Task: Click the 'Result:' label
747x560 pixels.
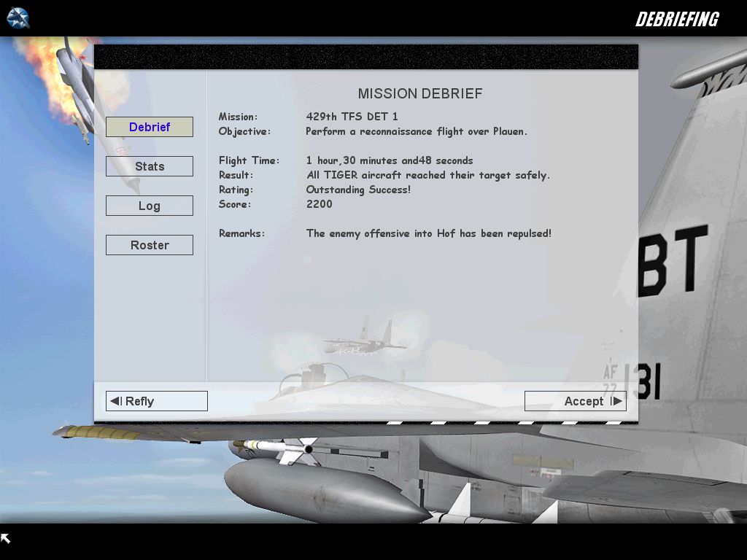Action: tap(236, 175)
